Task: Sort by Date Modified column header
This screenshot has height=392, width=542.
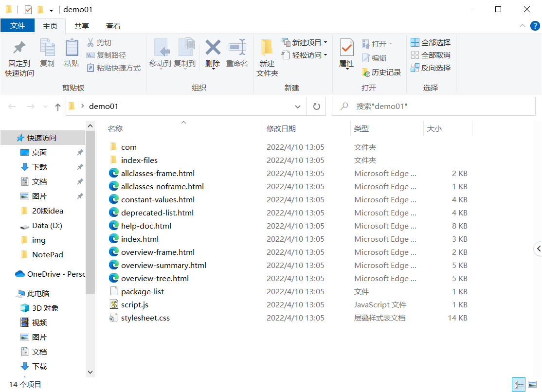Action: 281,129
